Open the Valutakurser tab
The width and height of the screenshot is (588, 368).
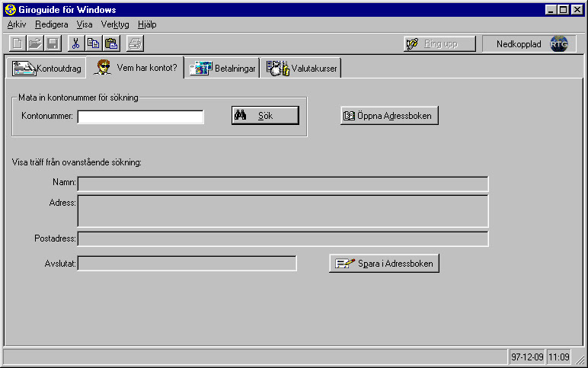pos(302,69)
